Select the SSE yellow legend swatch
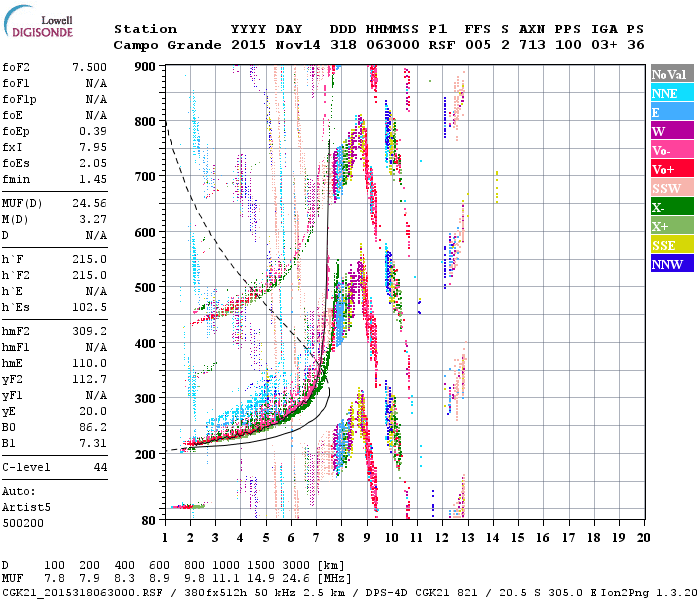 (x=672, y=245)
